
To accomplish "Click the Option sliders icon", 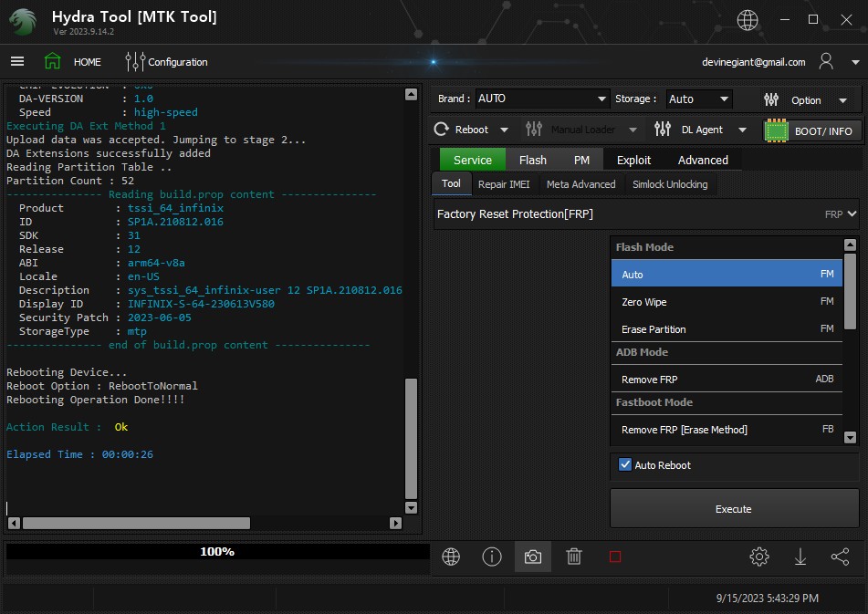I will (x=771, y=100).
